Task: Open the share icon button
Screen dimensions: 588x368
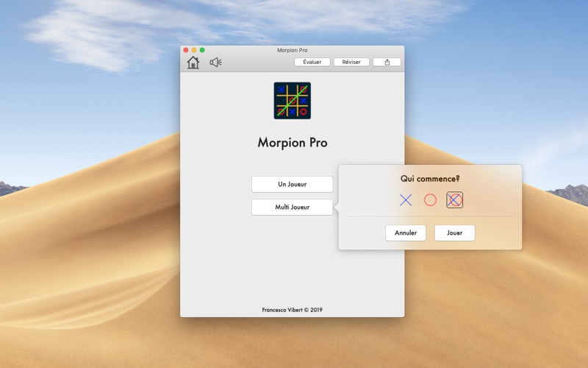Action: (387, 63)
